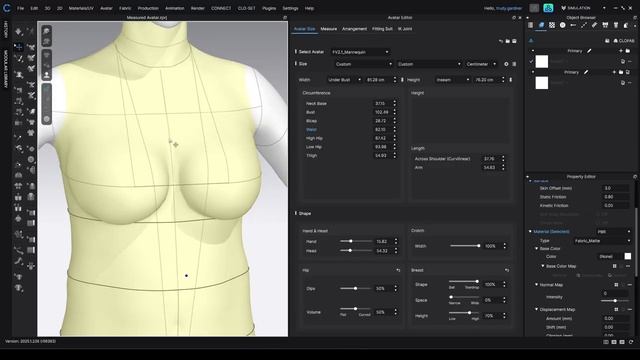This screenshot has width=640, height=360.
Task: Collapse the Displacement Map section
Action: [536, 310]
